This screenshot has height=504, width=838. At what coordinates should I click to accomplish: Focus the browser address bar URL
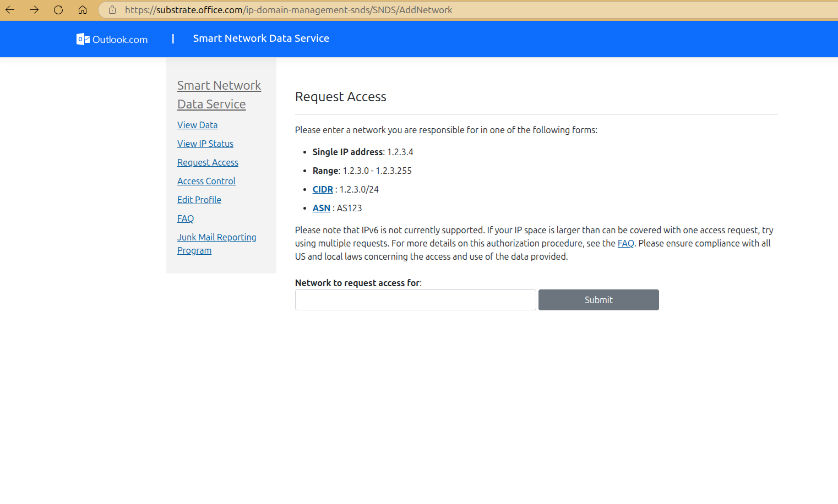click(289, 10)
